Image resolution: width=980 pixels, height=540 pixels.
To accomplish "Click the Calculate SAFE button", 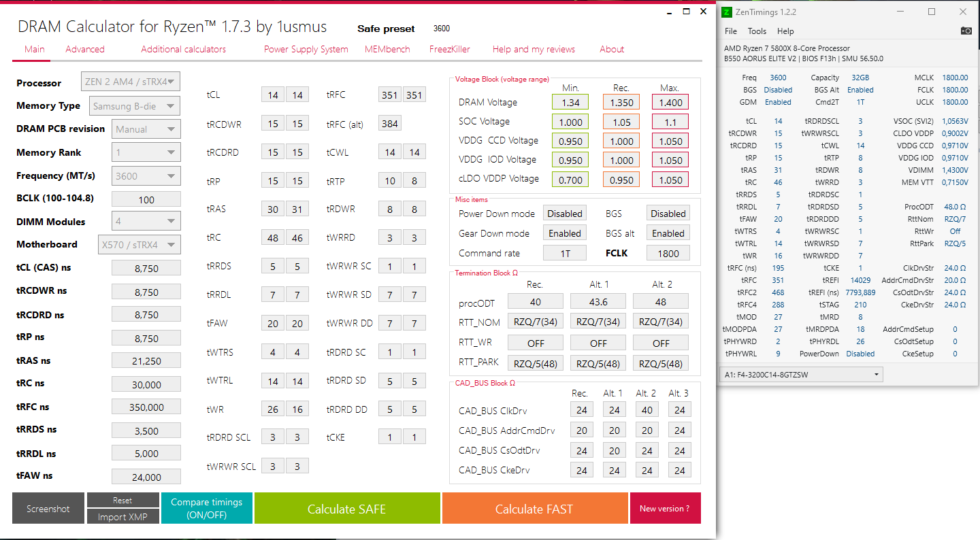I will click(347, 509).
